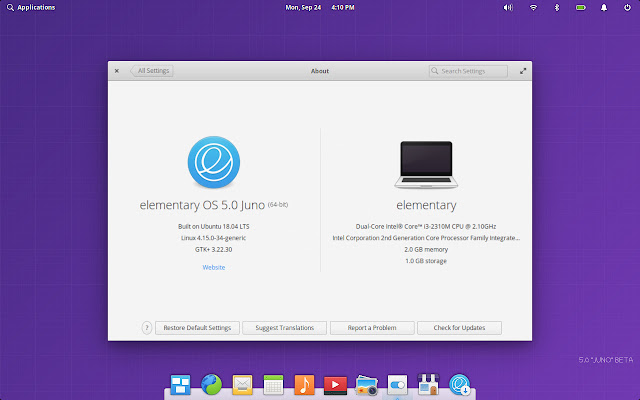Click the elementary OS logo

click(214, 162)
